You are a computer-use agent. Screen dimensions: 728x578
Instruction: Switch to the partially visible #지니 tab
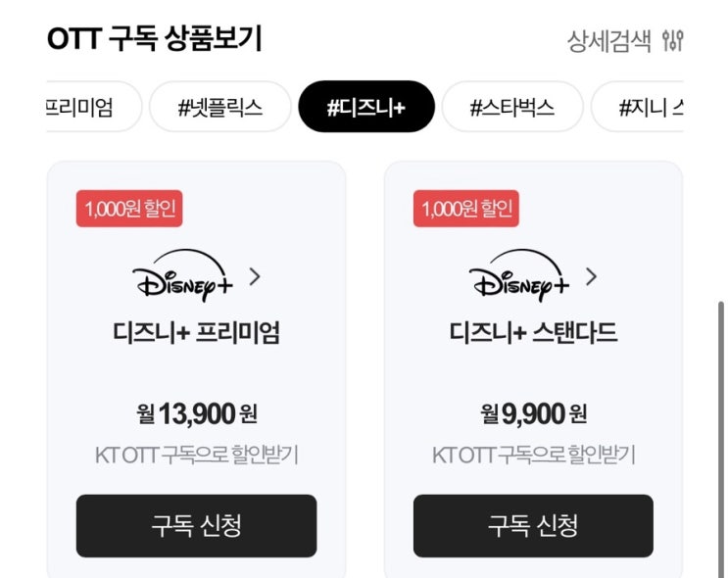point(648,107)
